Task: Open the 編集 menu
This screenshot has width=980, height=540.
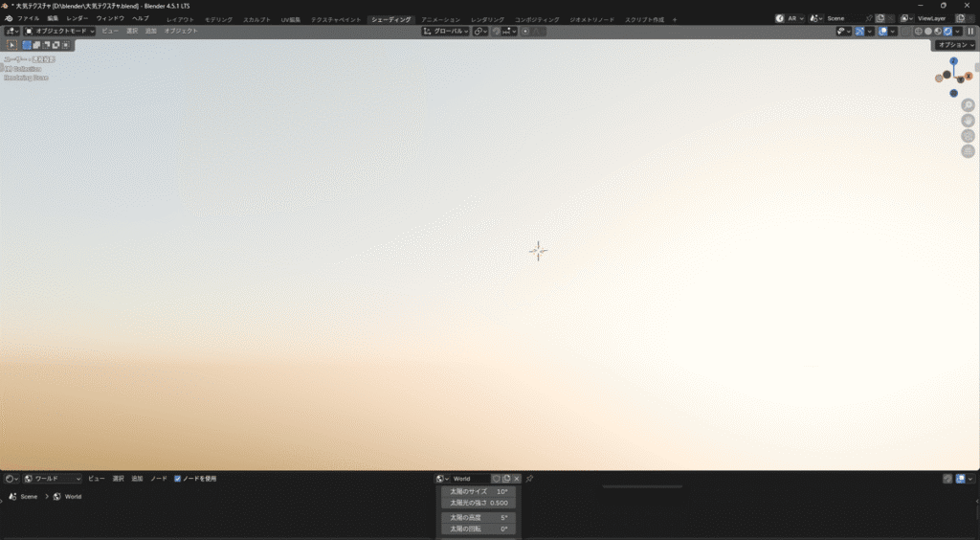Action: [53, 19]
